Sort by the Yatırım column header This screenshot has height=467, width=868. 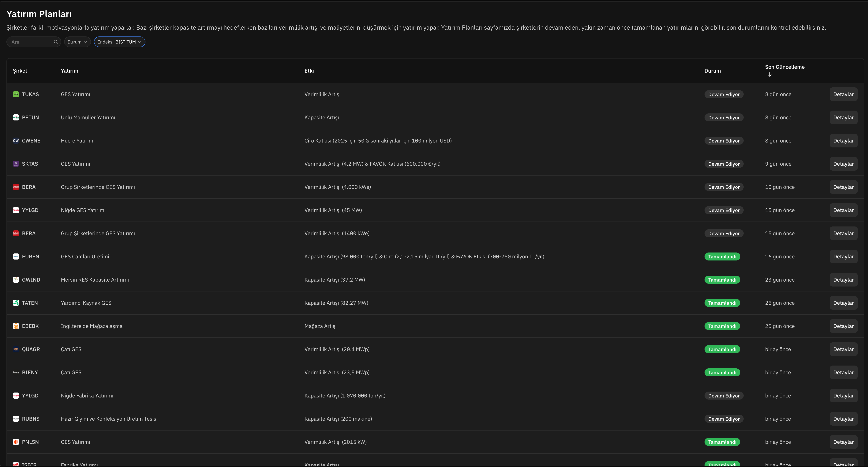tap(69, 71)
